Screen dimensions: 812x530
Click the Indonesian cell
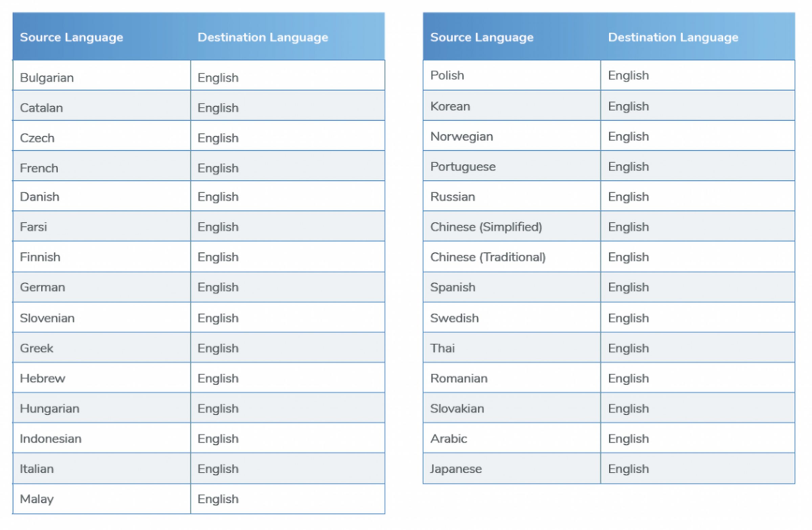(102, 438)
